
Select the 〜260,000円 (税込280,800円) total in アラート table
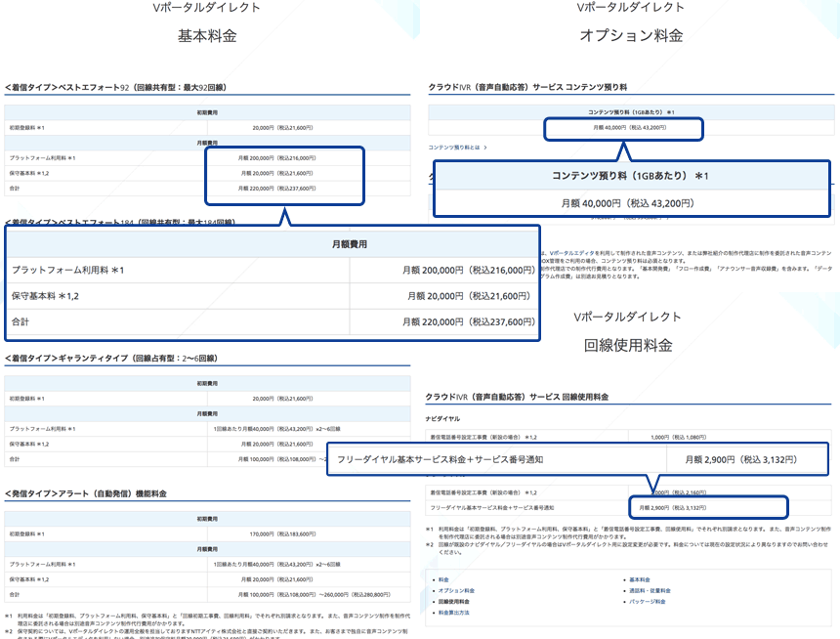[355, 595]
